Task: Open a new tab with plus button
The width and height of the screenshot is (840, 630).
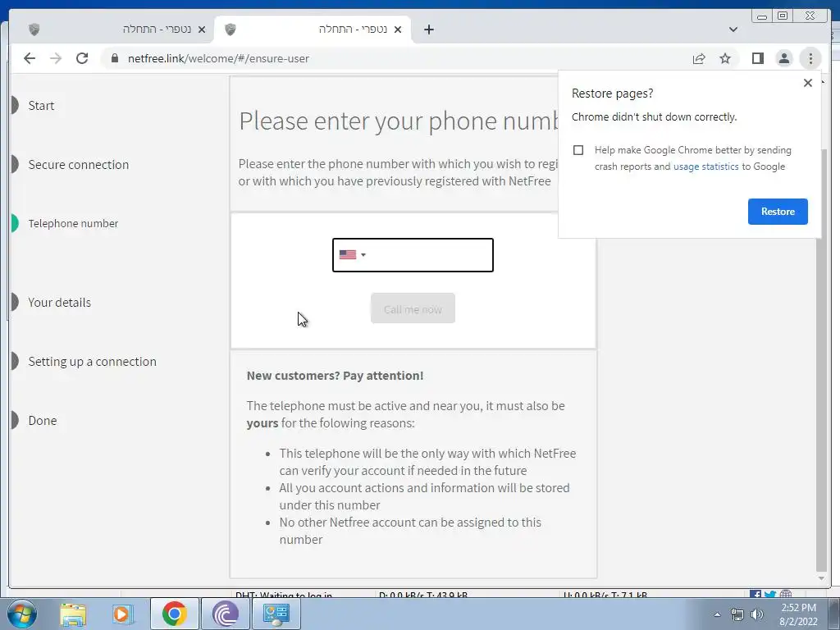Action: pos(428,30)
